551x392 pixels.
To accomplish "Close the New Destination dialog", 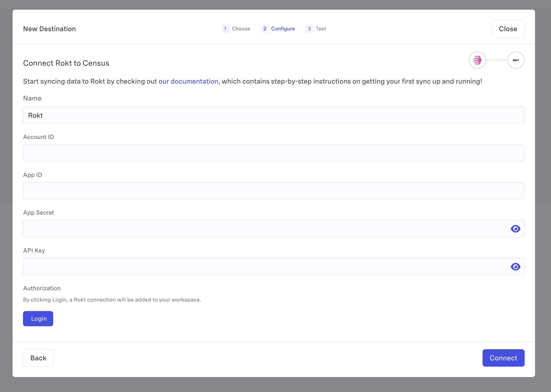I will 508,29.
